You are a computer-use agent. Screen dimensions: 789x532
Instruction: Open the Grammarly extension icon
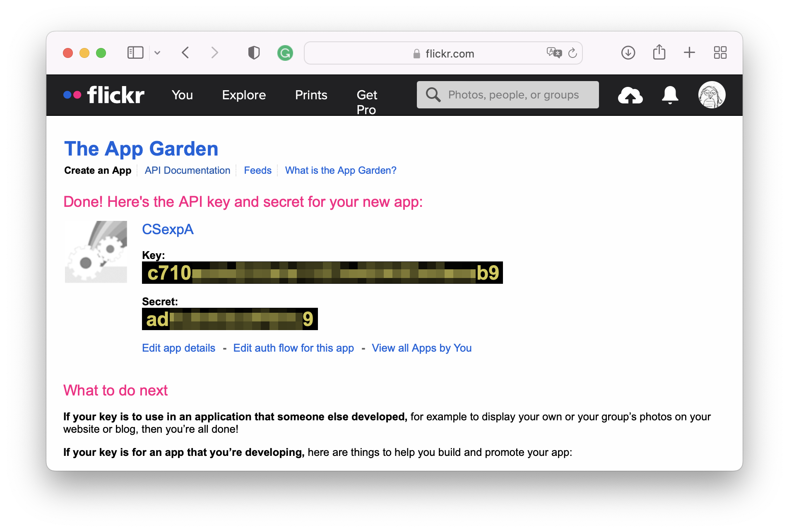click(x=285, y=53)
